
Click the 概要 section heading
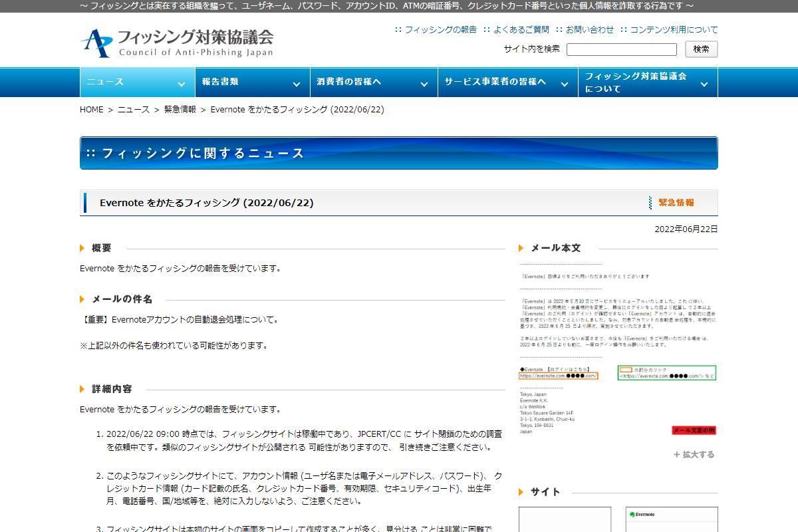point(102,248)
